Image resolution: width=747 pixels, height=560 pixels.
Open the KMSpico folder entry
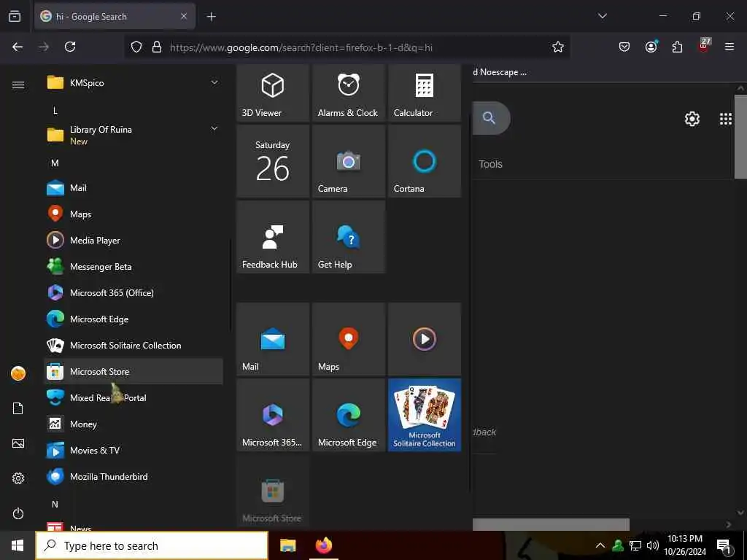[133, 82]
